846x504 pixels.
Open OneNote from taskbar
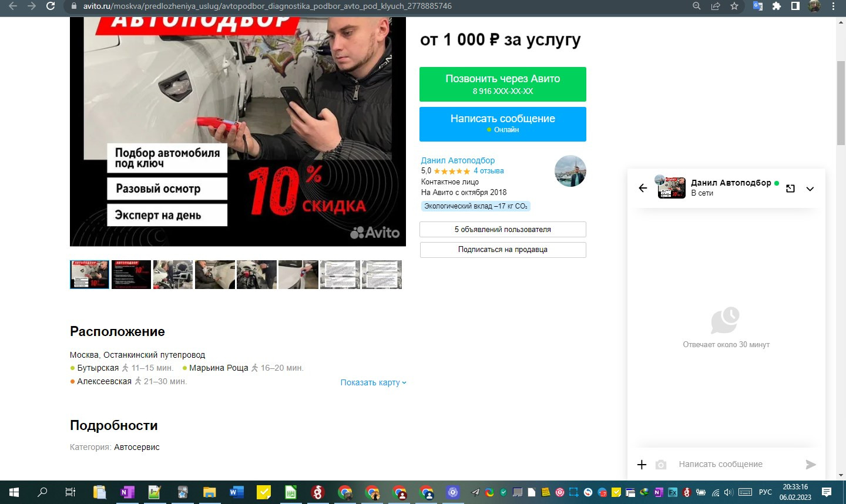tap(127, 492)
